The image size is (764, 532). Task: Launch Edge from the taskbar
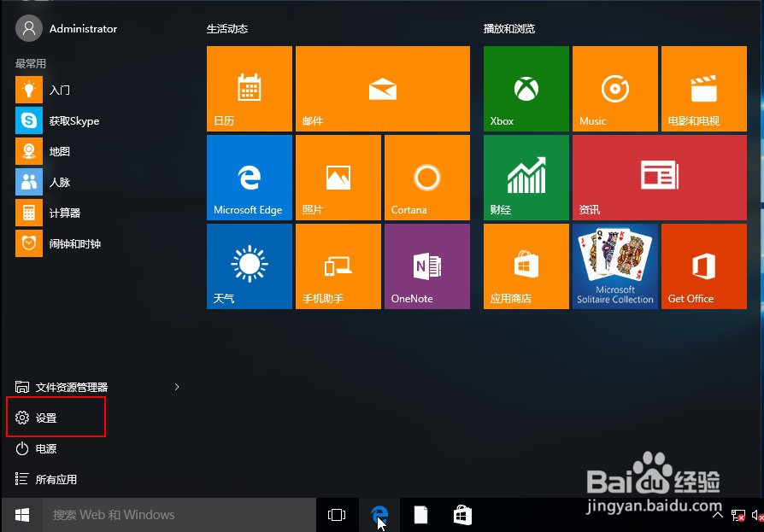pos(379,514)
